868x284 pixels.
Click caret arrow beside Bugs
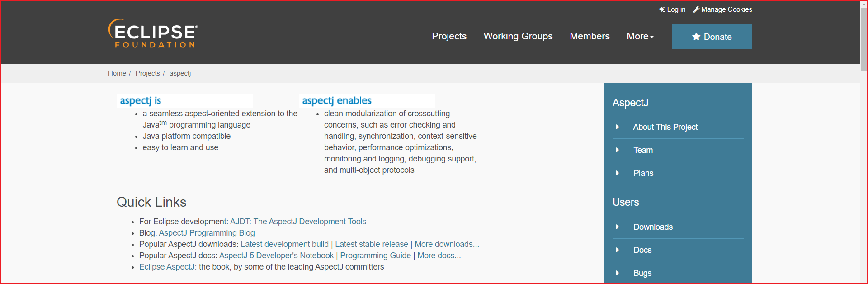pos(618,273)
